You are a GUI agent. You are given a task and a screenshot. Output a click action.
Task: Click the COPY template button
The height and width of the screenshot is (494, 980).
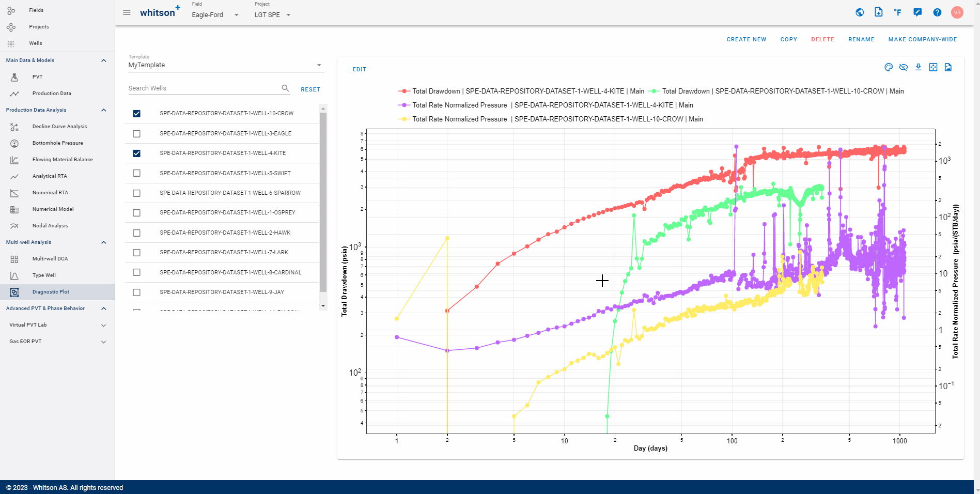pyautogui.click(x=789, y=39)
